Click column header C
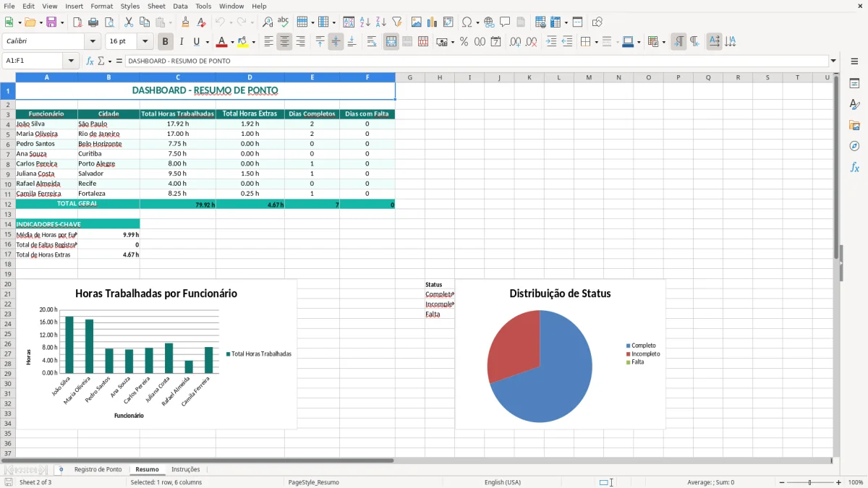The height and width of the screenshot is (488, 868). [x=178, y=77]
